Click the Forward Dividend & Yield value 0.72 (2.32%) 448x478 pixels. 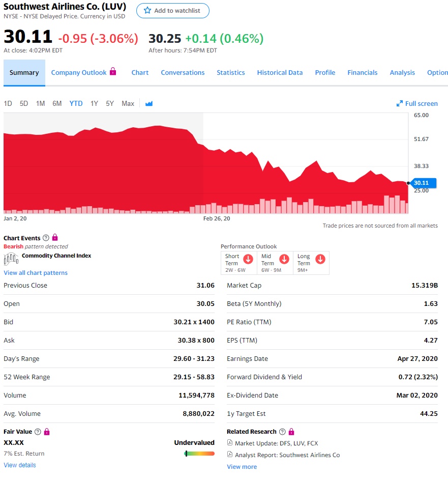pos(418,377)
